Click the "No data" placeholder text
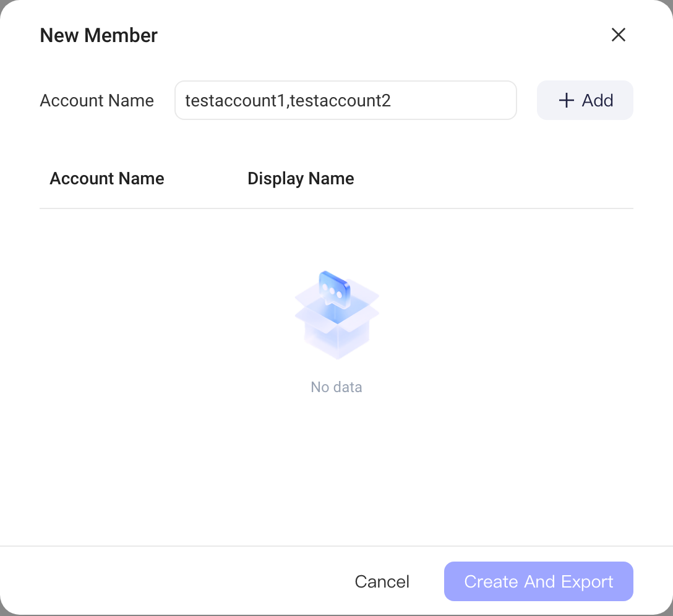Screen dimensions: 673x616 [336, 387]
